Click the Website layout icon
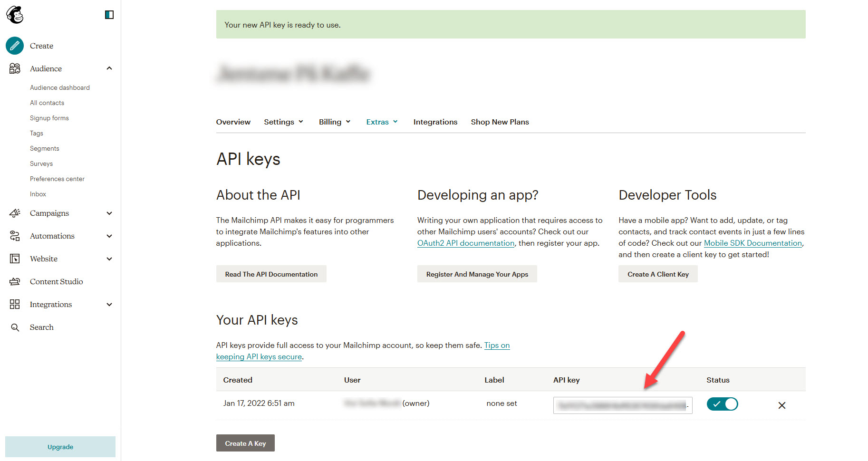The height and width of the screenshot is (461, 868). [15, 259]
